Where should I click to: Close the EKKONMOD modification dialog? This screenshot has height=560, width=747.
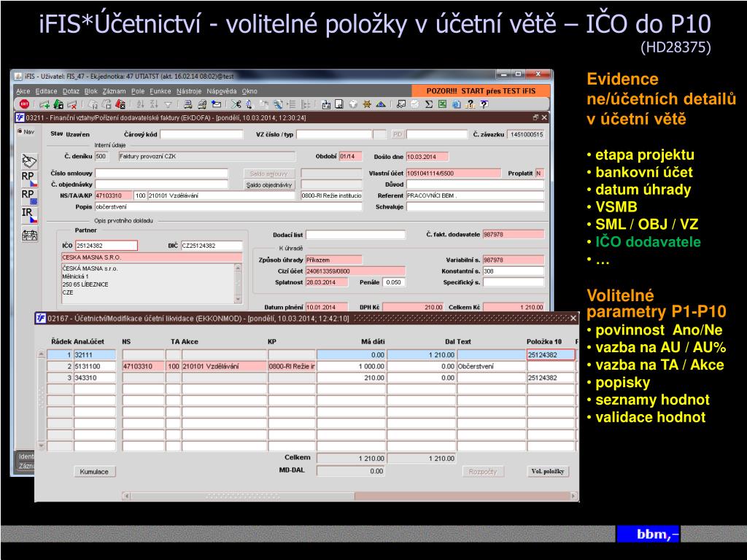tap(573, 318)
